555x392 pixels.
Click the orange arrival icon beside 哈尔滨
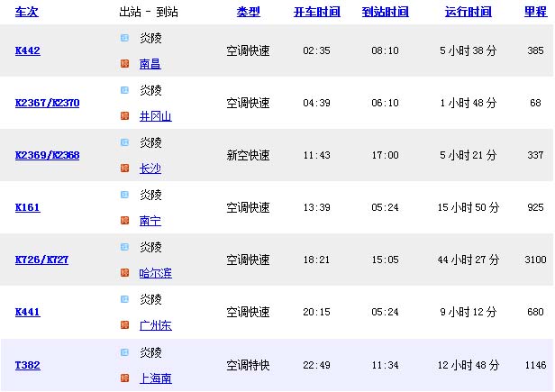(124, 273)
